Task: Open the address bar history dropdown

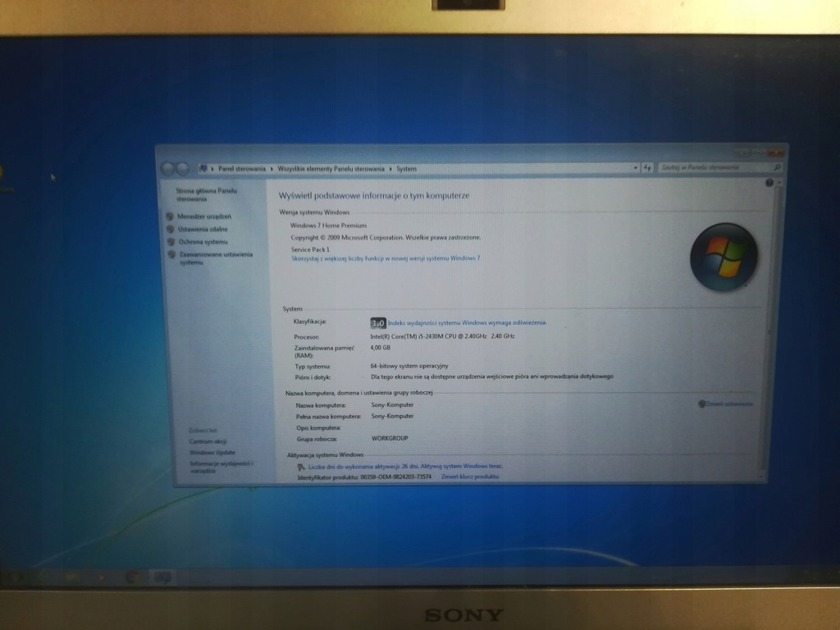Action: (636, 167)
